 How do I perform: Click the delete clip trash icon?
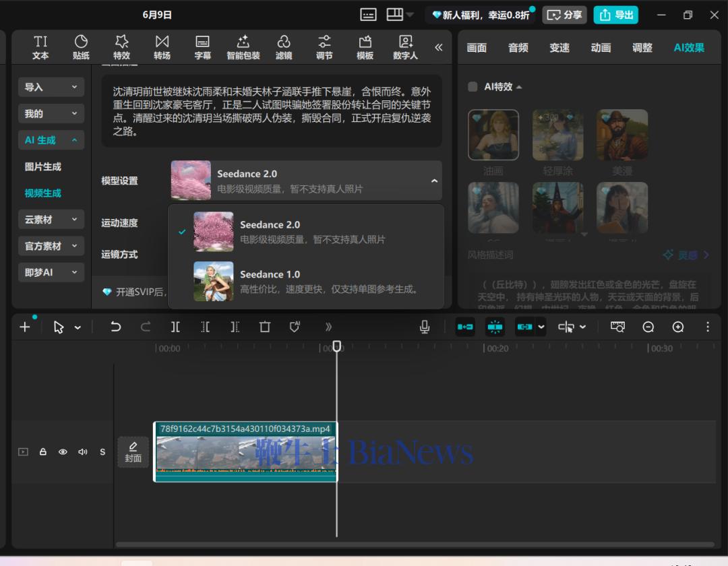(265, 327)
